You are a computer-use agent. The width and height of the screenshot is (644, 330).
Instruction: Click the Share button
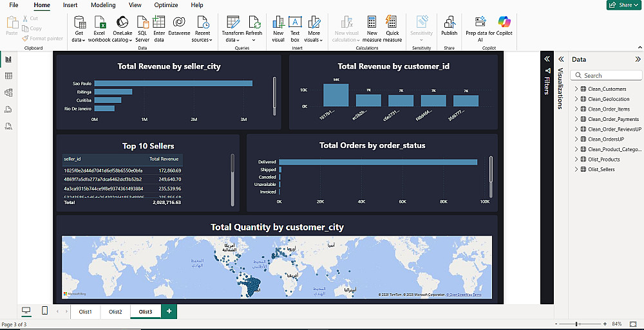(x=623, y=5)
